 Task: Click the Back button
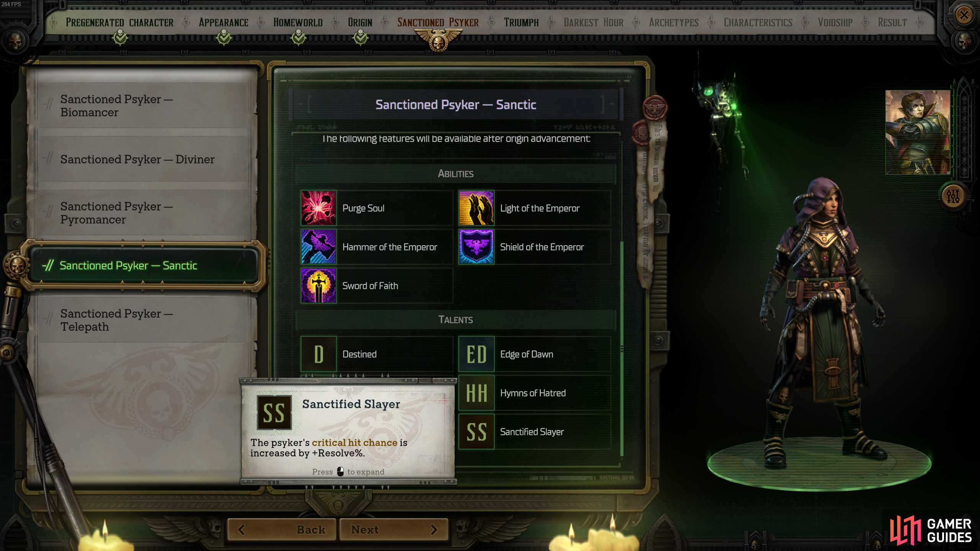282,530
